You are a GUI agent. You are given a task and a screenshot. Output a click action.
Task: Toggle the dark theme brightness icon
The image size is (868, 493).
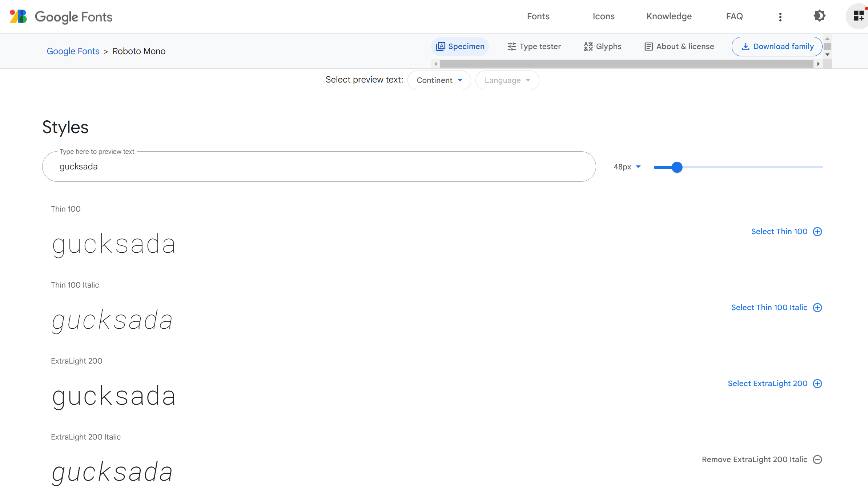click(x=819, y=16)
